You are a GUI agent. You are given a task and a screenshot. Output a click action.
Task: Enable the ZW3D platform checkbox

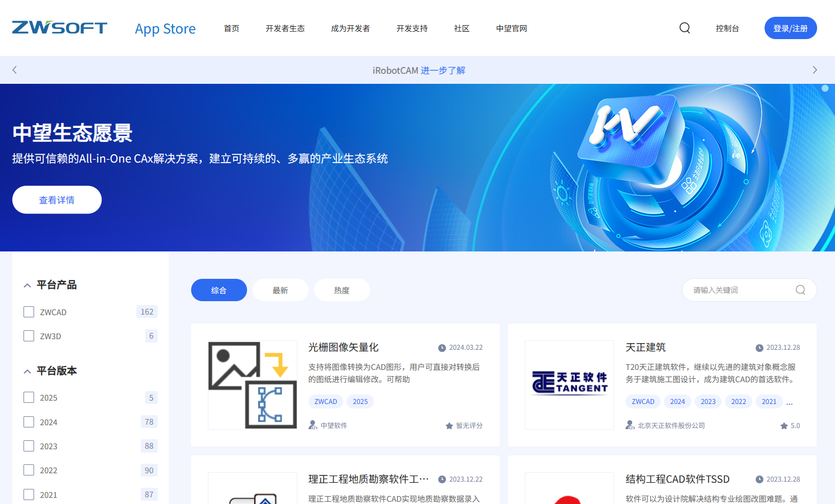tap(29, 336)
